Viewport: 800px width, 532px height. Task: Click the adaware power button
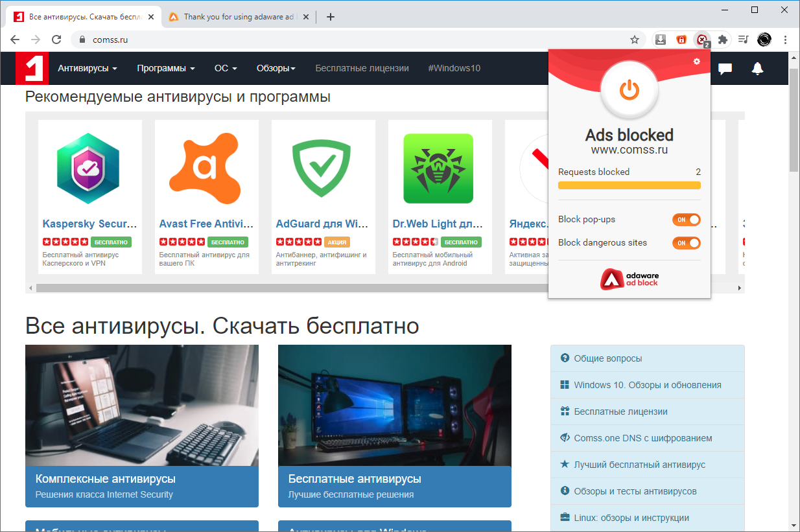click(x=629, y=89)
